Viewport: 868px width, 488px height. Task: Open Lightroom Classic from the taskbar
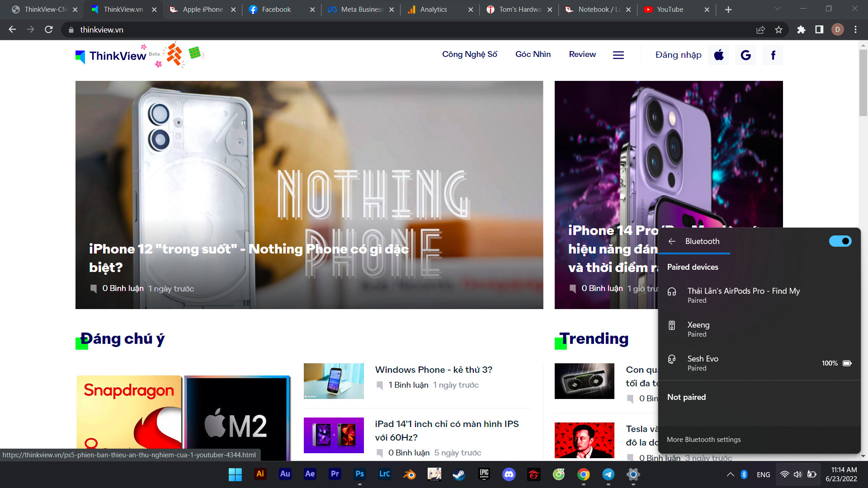click(x=384, y=474)
